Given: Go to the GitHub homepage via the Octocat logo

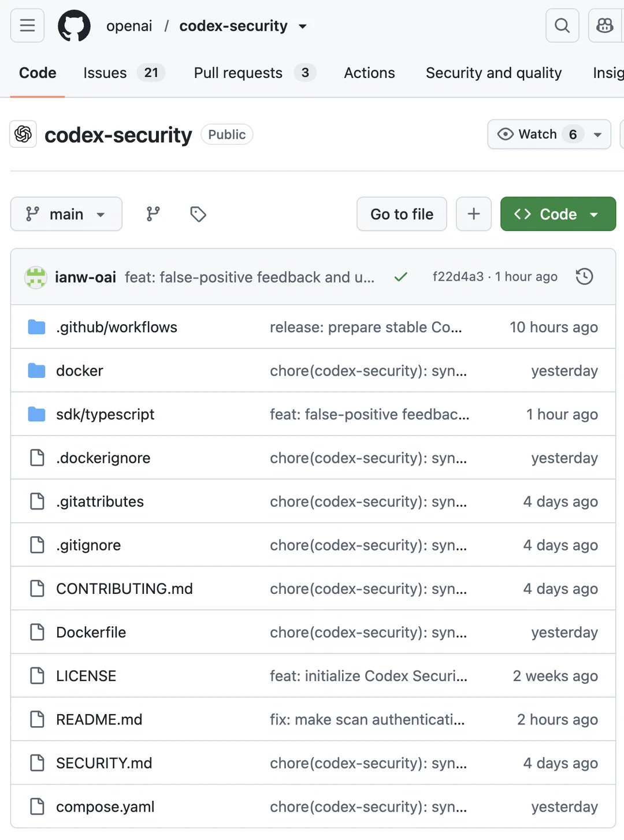Looking at the screenshot, I should (74, 26).
